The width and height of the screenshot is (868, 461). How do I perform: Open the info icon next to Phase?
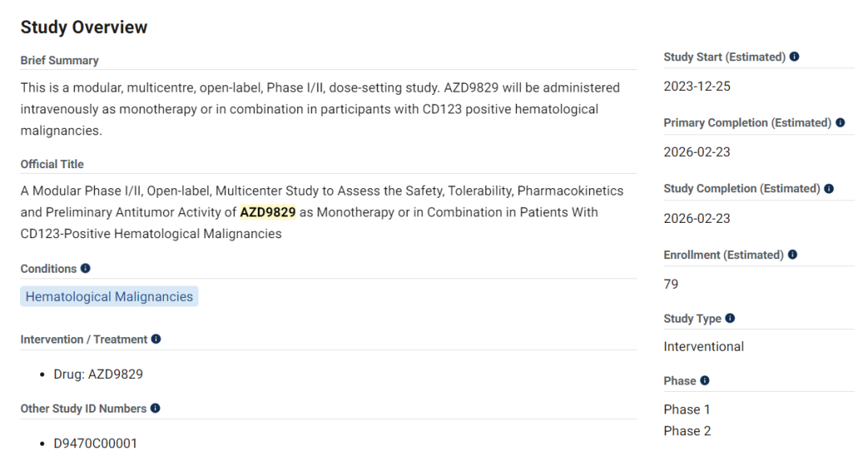(x=705, y=381)
